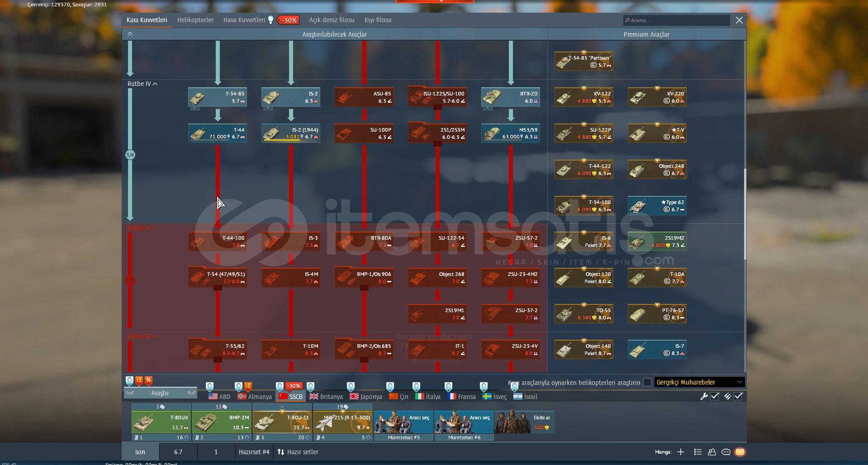This screenshot has width=868, height=465.
Task: Click the Araştır research button
Action: 160,393
